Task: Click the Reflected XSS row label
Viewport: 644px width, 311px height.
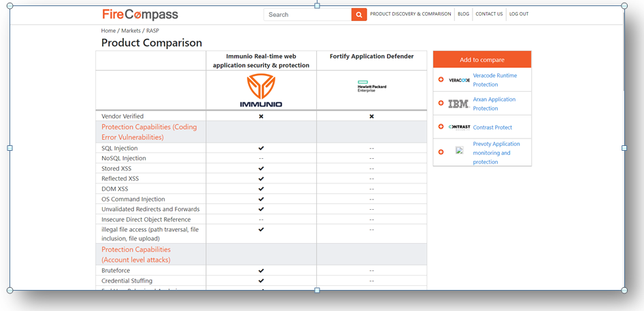Action: pyautogui.click(x=120, y=179)
